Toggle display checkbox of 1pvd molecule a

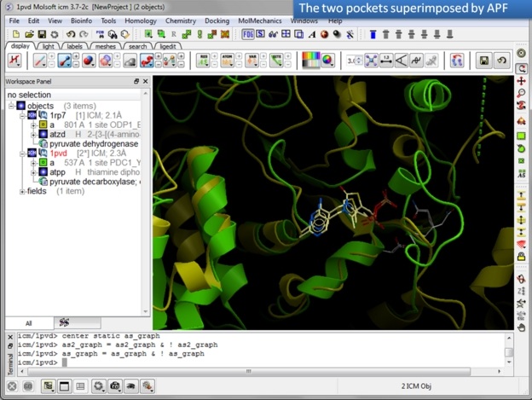pos(43,162)
